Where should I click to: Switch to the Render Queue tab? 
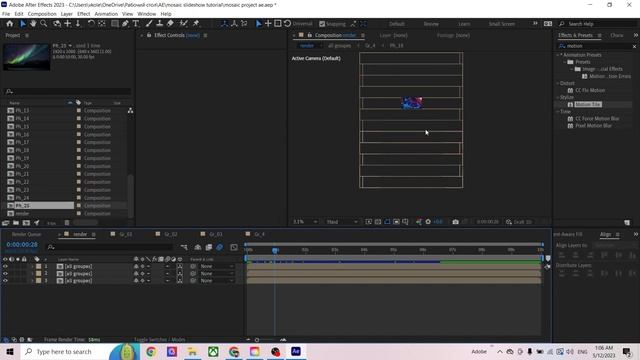coord(26,234)
